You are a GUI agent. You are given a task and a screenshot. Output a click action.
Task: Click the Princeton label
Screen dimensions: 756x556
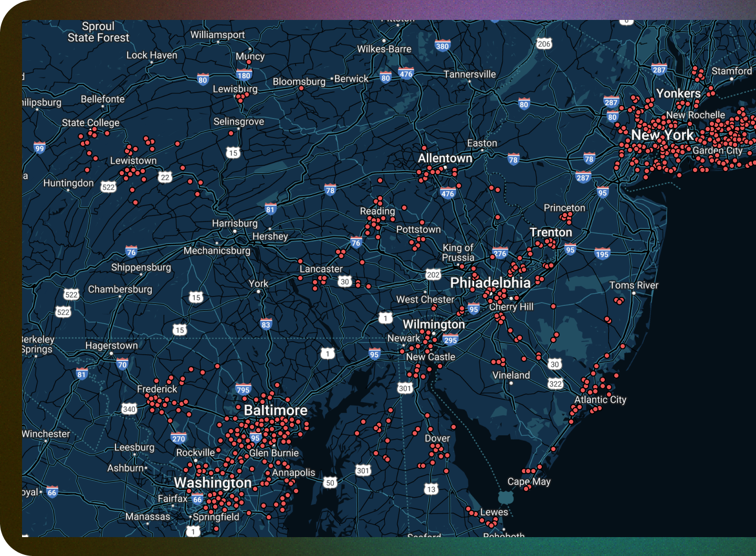[564, 208]
